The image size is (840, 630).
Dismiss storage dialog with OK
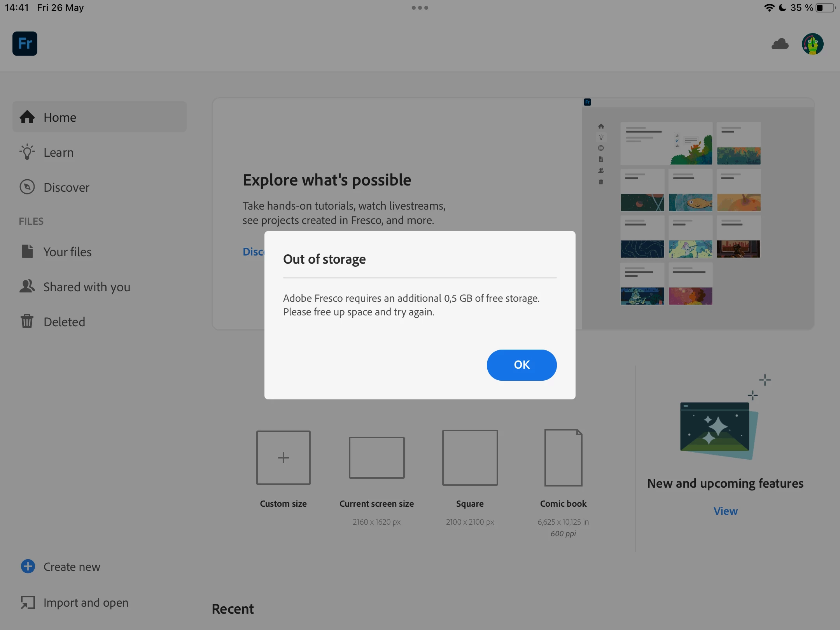point(521,365)
